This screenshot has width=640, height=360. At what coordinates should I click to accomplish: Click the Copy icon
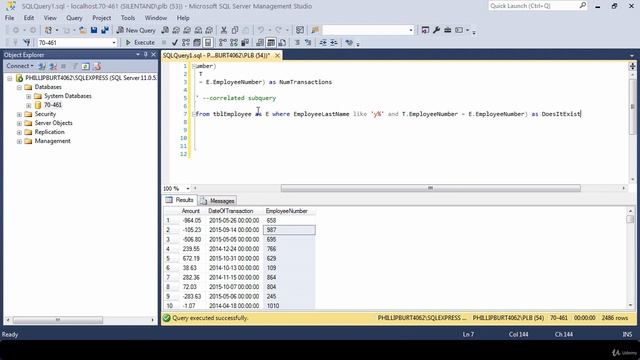pyautogui.click(x=235, y=30)
